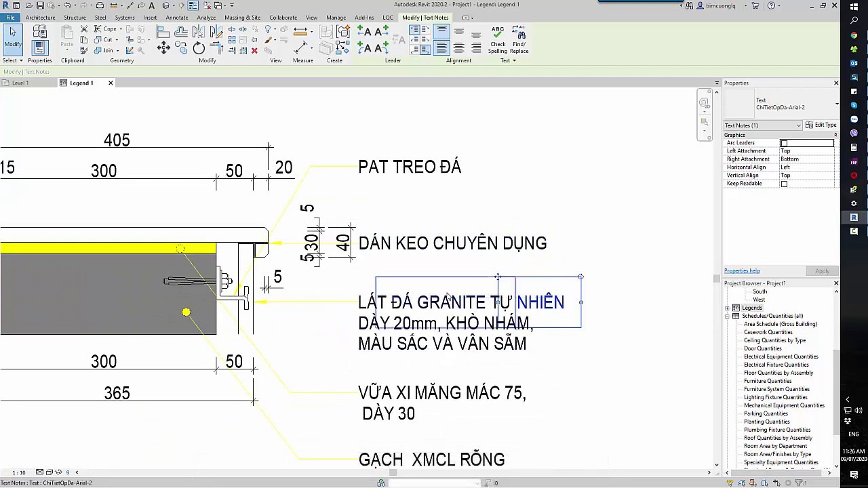Screen dimensions: 868x488
Task: Collapse the Schedules/Quantities tree node
Action: pos(727,316)
